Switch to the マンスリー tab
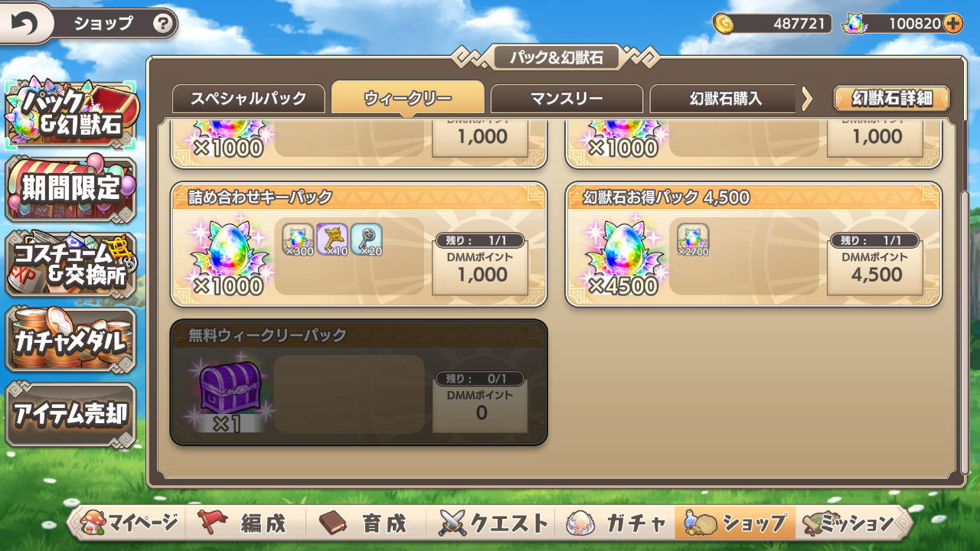The width and height of the screenshot is (980, 551). pyautogui.click(x=567, y=99)
